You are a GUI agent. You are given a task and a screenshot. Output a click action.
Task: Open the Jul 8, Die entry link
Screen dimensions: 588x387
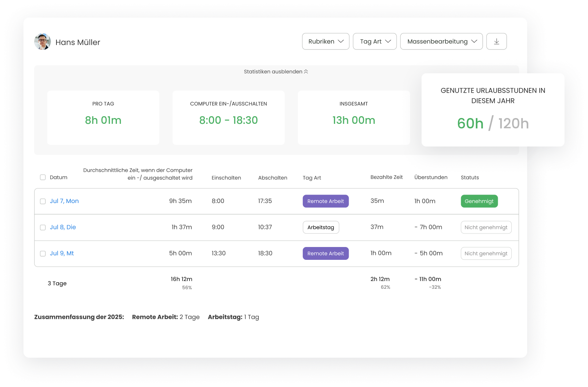[x=63, y=227]
